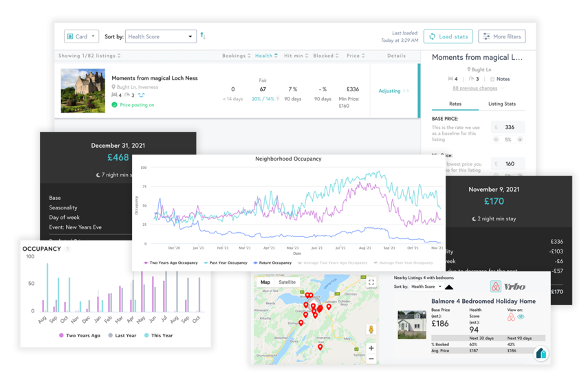The width and height of the screenshot is (588, 386).
Task: Zoom in on the map
Action: coord(371,348)
